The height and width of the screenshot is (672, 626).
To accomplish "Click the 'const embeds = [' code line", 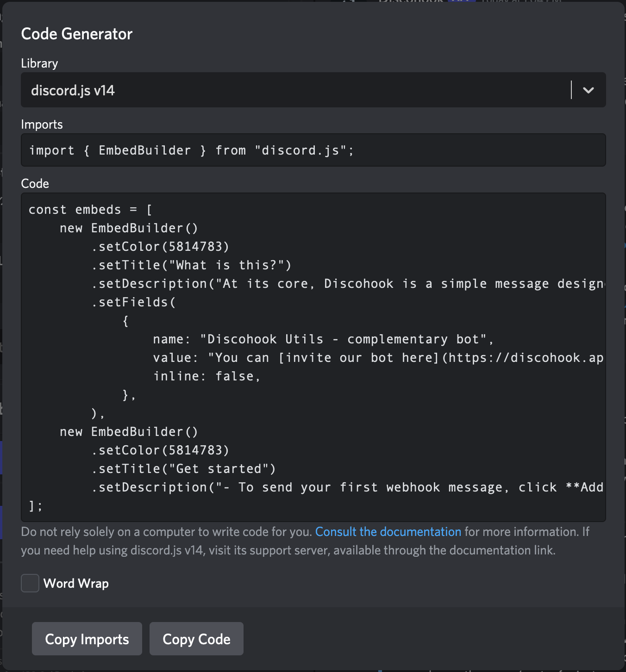I will point(91,210).
